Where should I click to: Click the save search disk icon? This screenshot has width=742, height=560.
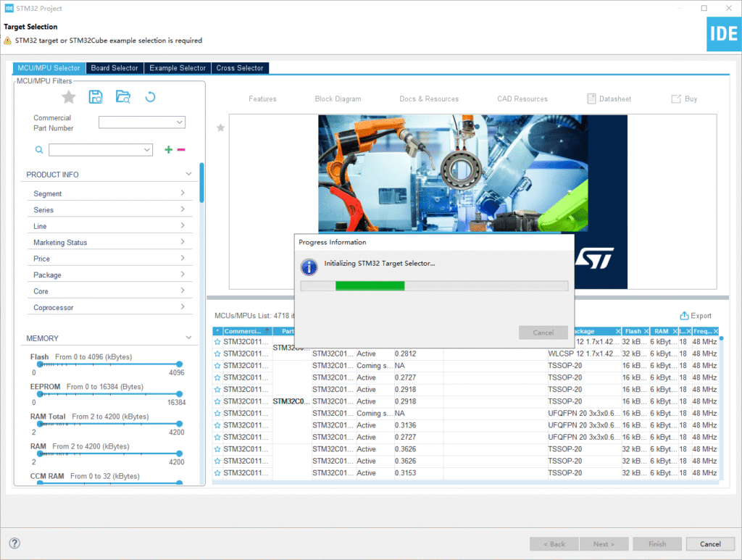[96, 97]
